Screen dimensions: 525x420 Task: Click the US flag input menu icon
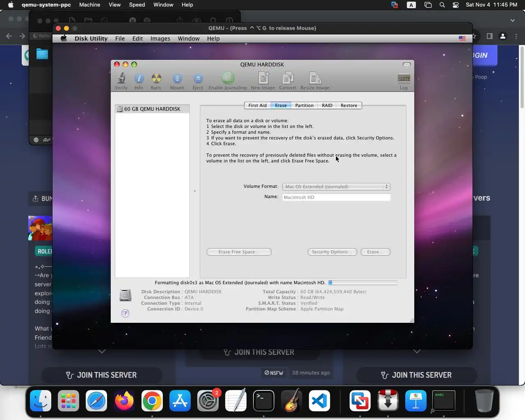[462, 39]
